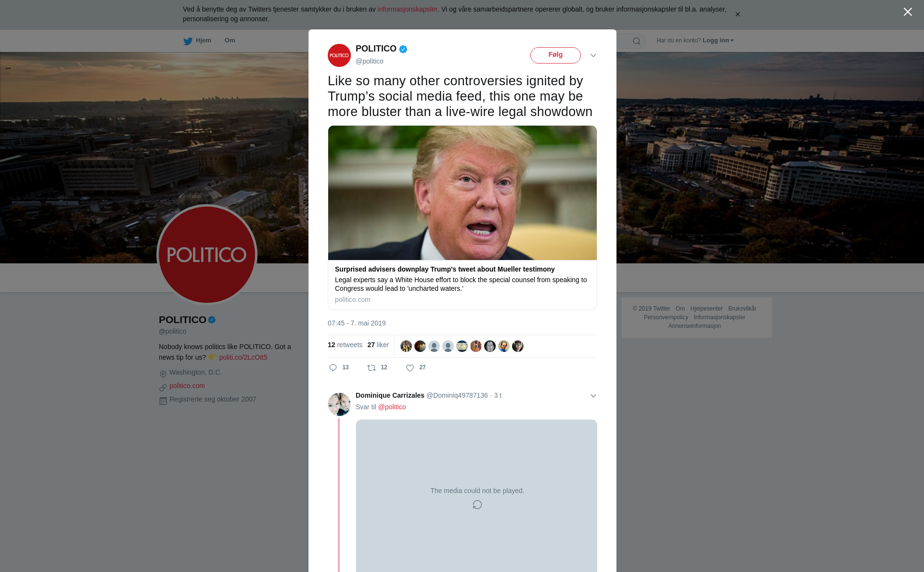Open the Mueller testimony article card

[462, 218]
